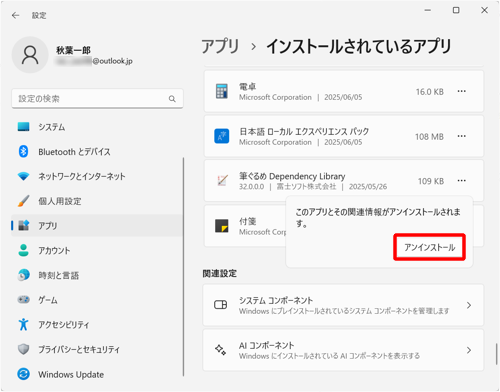500x392 pixels.
Task: Open AI コンポーネント settings
Action: tap(343, 350)
